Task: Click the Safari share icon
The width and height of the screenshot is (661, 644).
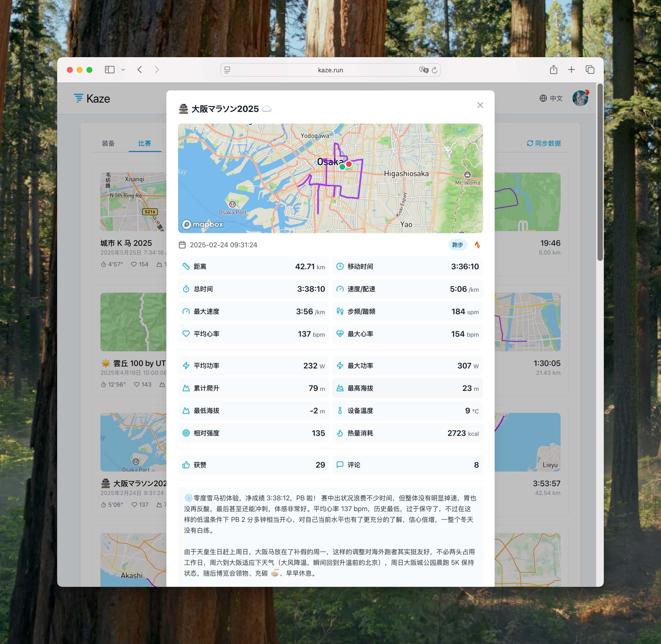Action: pyautogui.click(x=554, y=70)
